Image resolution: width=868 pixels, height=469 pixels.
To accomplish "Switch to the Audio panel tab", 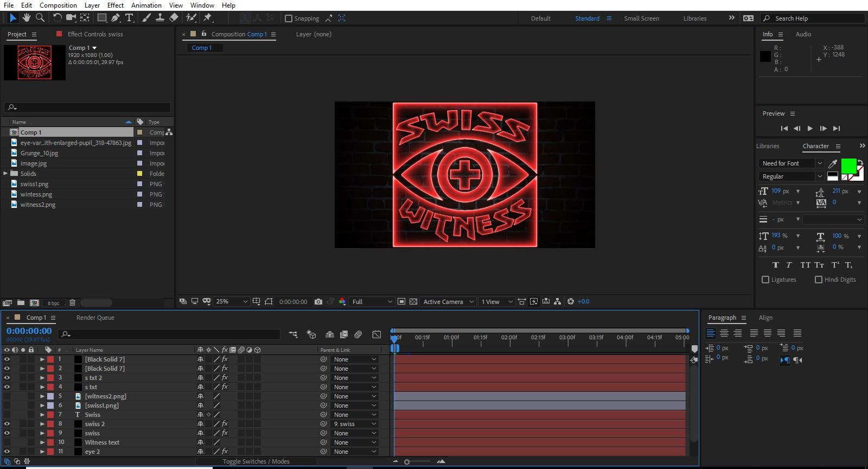I will click(x=803, y=34).
